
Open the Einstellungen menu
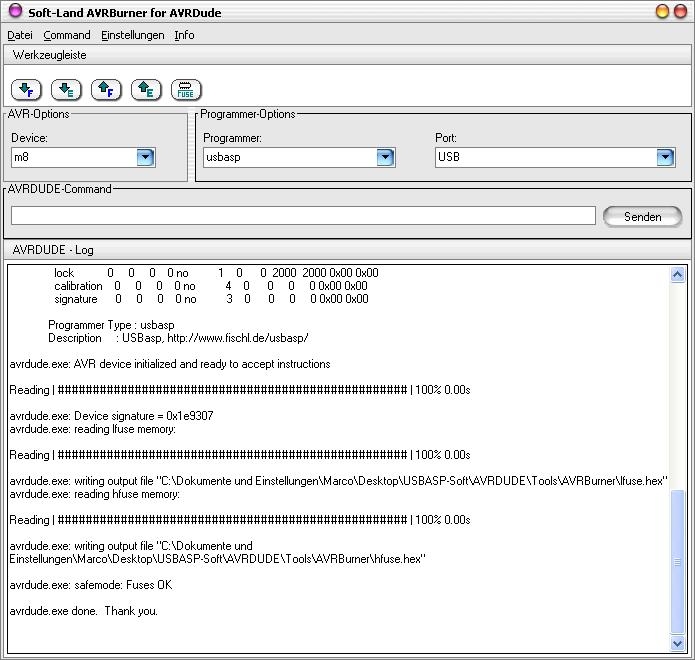(133, 35)
